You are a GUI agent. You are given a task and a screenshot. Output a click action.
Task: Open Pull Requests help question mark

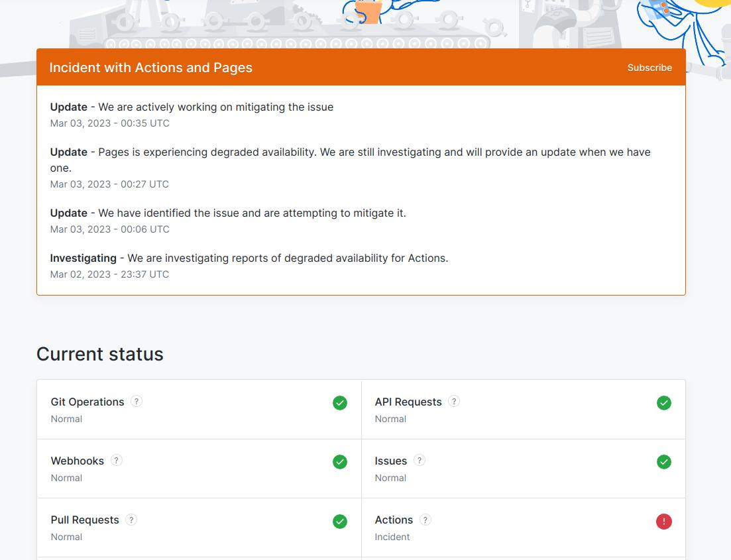coord(131,520)
